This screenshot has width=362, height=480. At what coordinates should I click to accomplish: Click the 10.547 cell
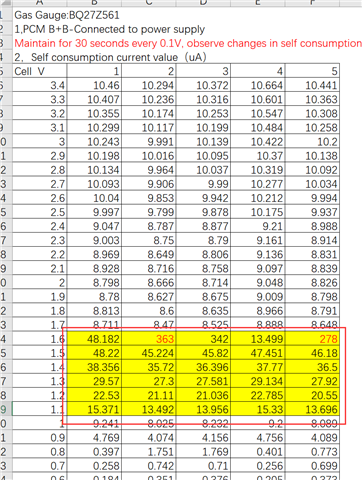click(x=258, y=113)
